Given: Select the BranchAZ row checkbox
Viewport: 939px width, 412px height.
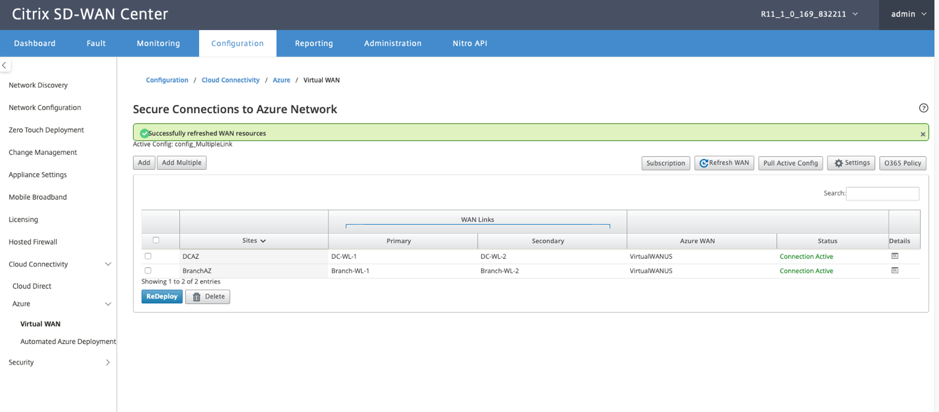Looking at the screenshot, I should click(x=148, y=270).
